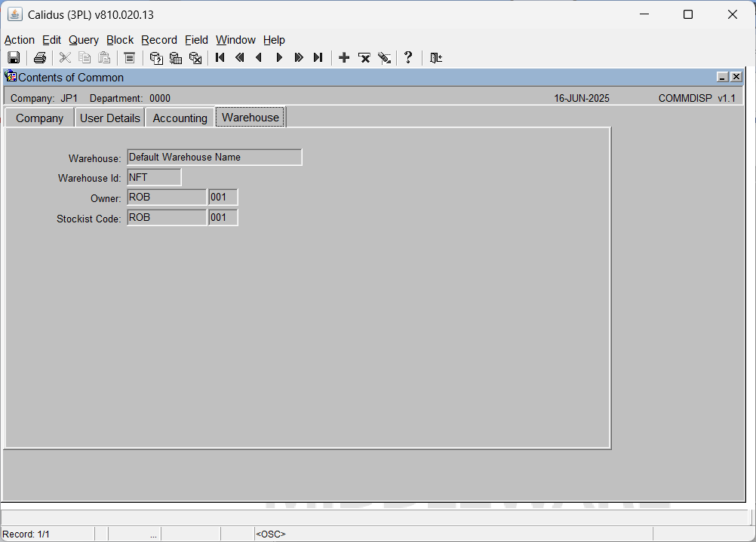Viewport: 756px width, 542px height.
Task: Minimize the Contents of Common inner window
Action: click(x=722, y=77)
